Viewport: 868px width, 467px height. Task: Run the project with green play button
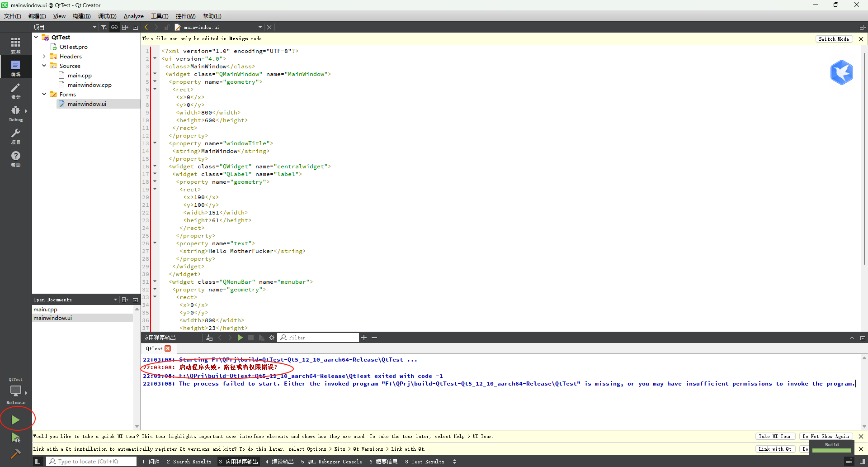[15, 420]
